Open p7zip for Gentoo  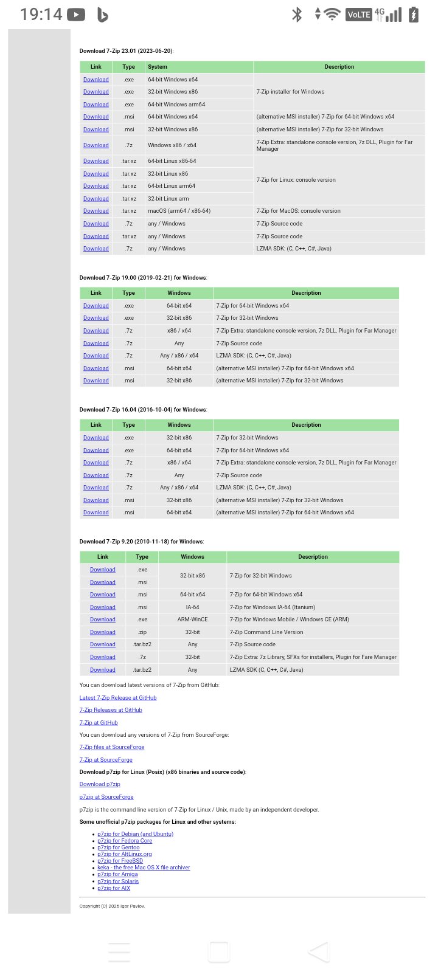(x=119, y=847)
